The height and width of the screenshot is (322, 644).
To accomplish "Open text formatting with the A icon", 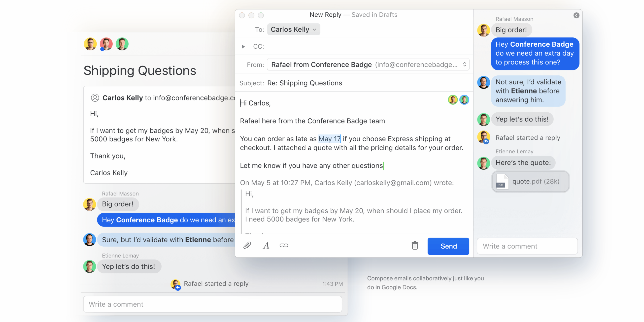I will [x=266, y=246].
